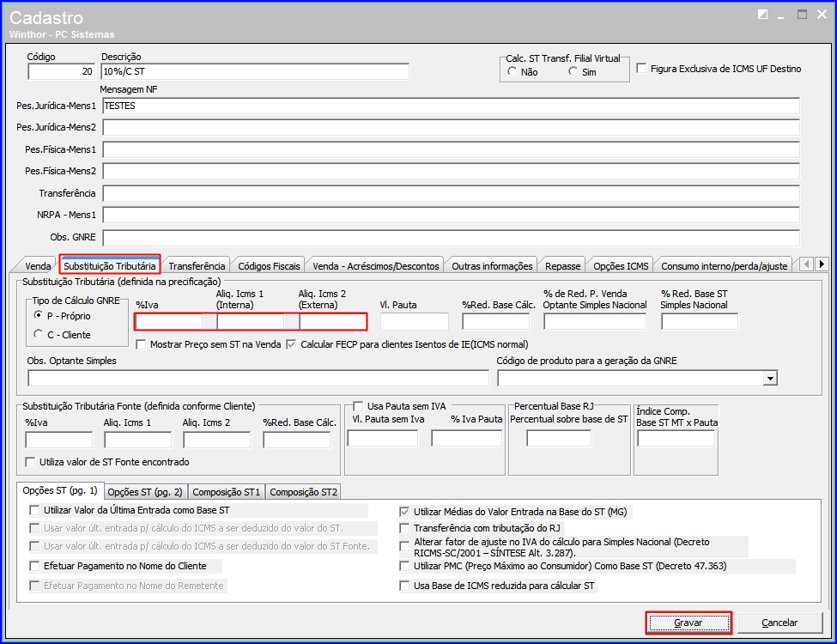This screenshot has height=644, width=837.
Task: Check Utilizar Valor da Última Entrada como Base ST
Action: click(x=34, y=510)
